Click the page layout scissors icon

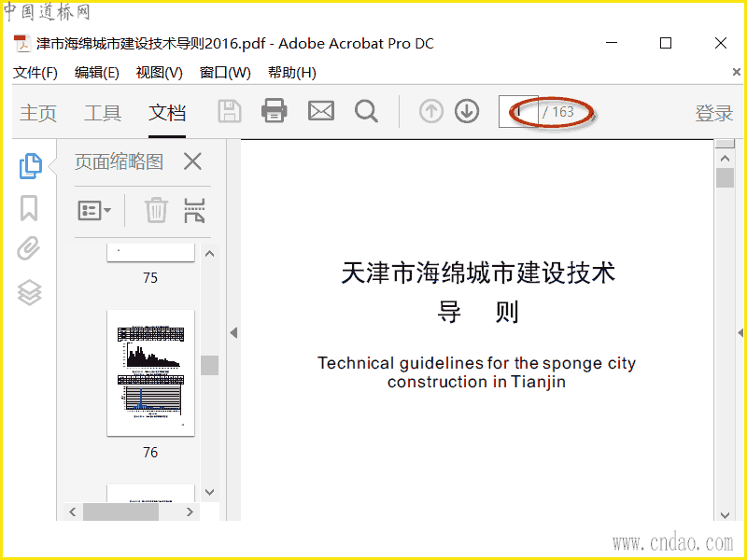[194, 211]
